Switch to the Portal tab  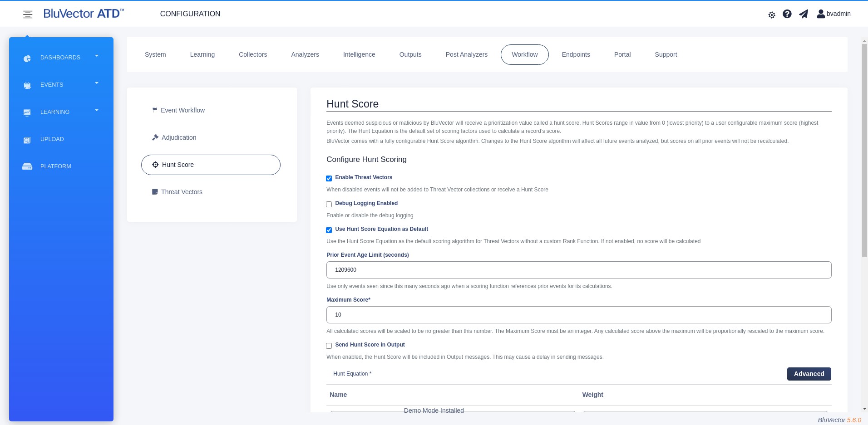tap(622, 54)
